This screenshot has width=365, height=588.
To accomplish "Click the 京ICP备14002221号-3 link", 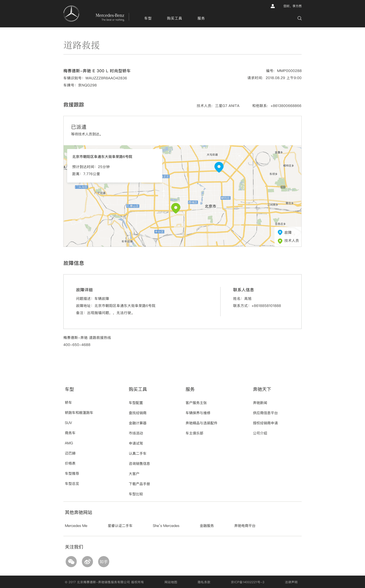I will (248, 582).
